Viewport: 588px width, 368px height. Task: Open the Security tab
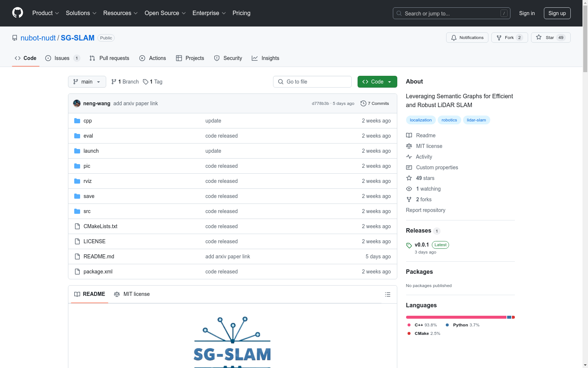[x=228, y=58]
